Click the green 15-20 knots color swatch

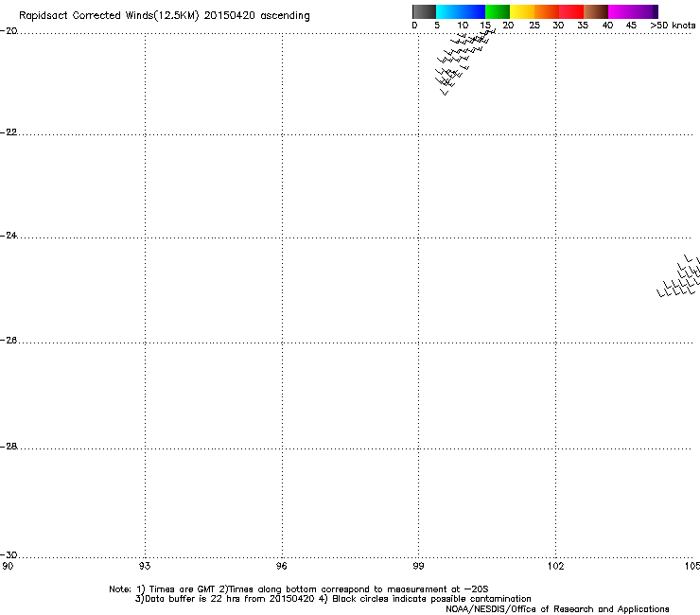(x=498, y=11)
